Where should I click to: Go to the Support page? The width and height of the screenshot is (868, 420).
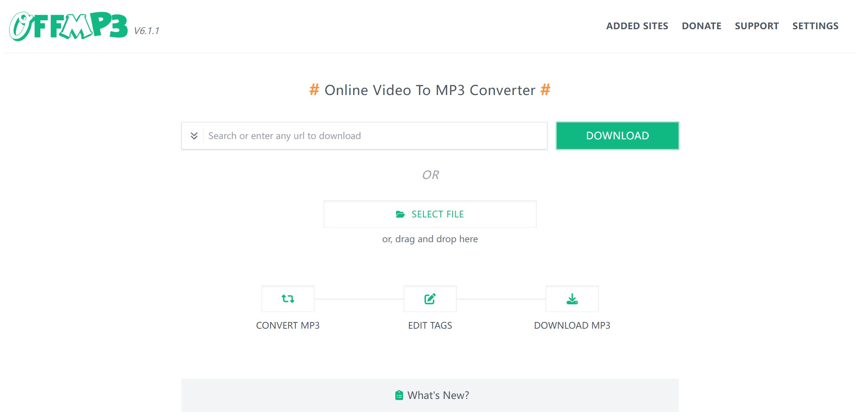[x=757, y=26]
